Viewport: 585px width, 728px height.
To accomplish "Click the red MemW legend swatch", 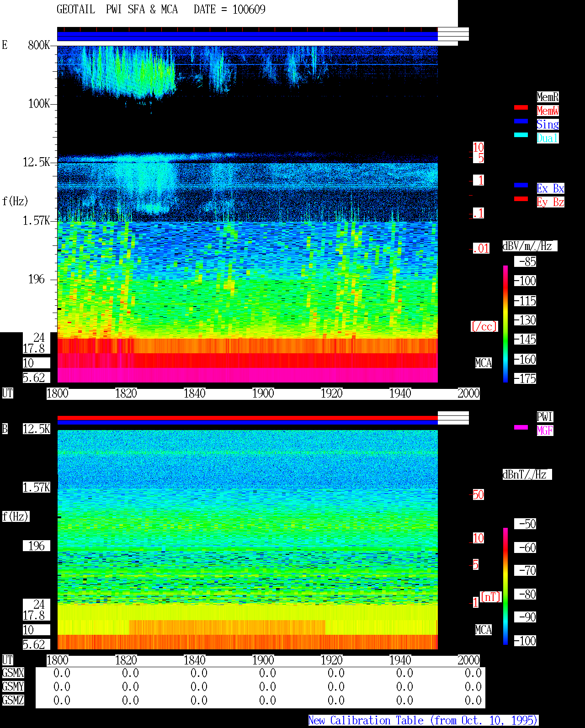I will tap(521, 107).
